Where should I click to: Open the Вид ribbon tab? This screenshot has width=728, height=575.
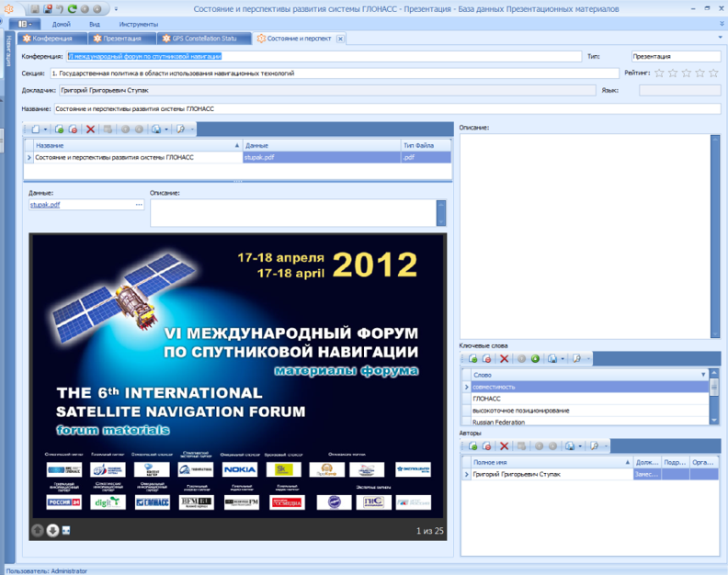click(95, 24)
